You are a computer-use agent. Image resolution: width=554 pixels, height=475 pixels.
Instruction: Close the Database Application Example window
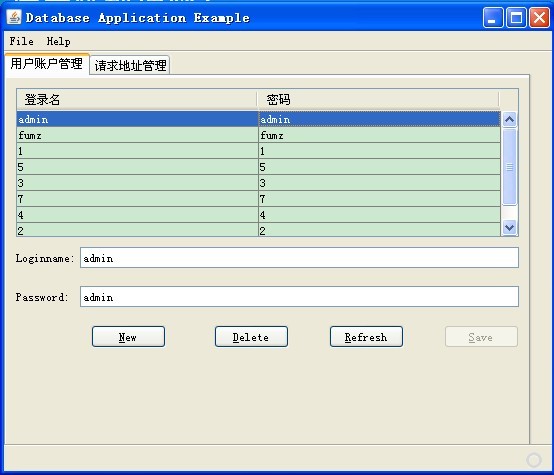[539, 17]
